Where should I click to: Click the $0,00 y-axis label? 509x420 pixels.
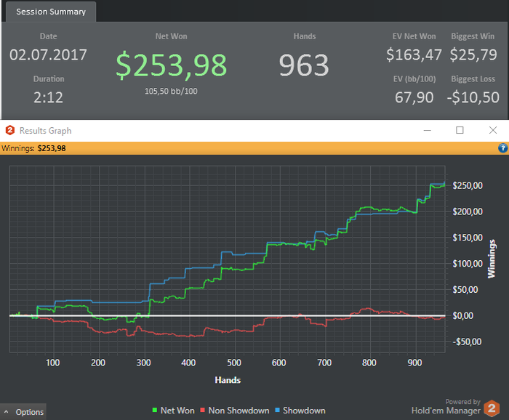coord(463,315)
